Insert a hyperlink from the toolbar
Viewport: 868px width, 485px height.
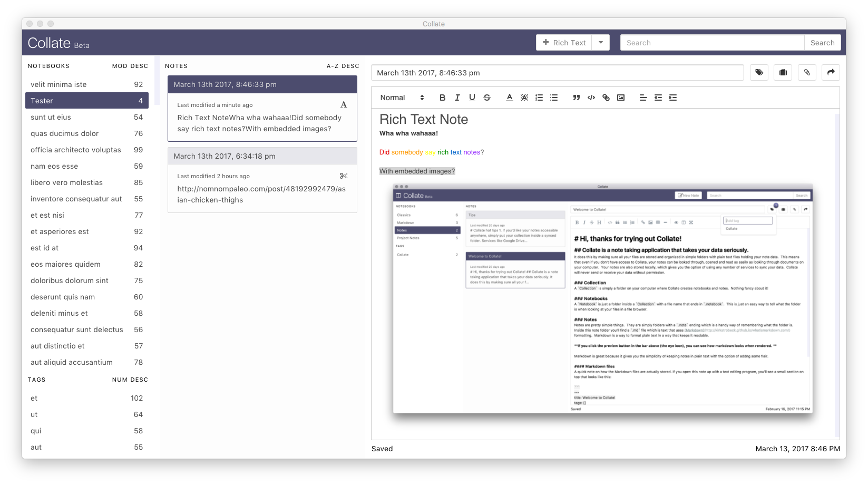point(606,98)
